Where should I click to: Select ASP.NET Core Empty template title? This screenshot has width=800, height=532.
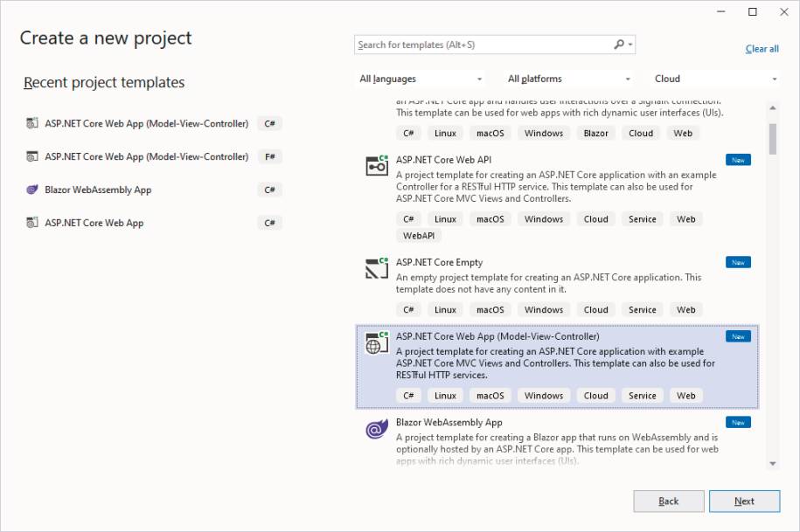439,262
